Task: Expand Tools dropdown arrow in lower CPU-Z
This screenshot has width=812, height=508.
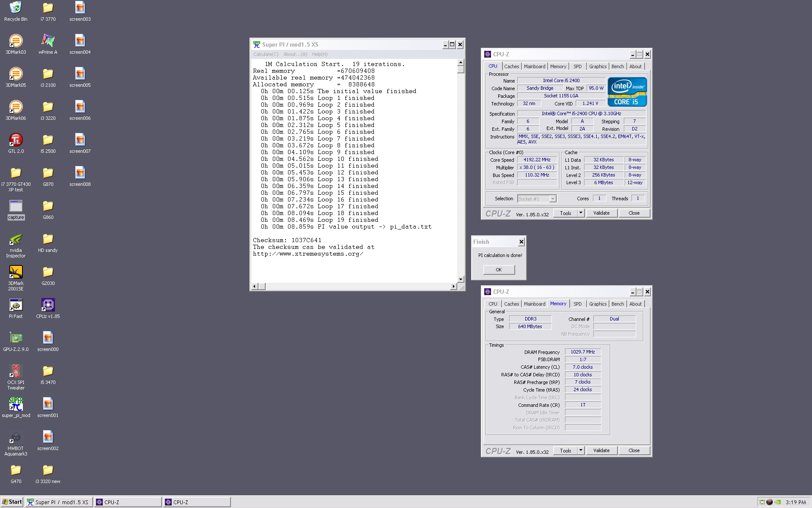Action: [581, 450]
